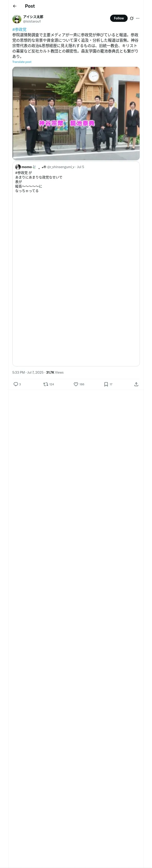Viewport: 152px width, 868px height.
Task: Open the three-dot more options menu
Action: pyautogui.click(x=138, y=18)
